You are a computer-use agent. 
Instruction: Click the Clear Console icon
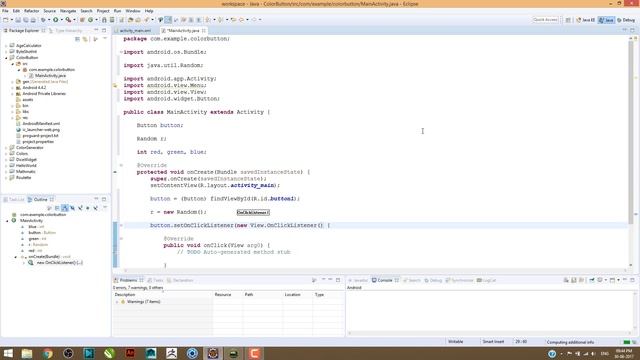click(x=566, y=280)
